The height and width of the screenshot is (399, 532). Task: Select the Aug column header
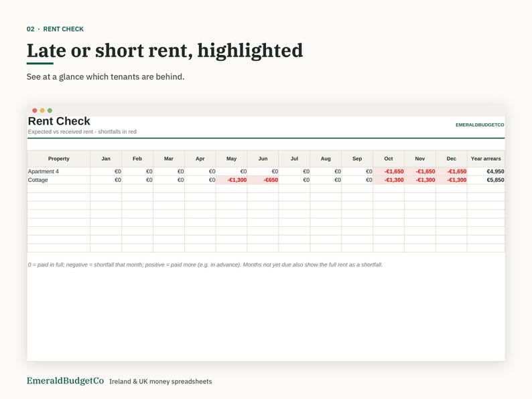pyautogui.click(x=326, y=159)
